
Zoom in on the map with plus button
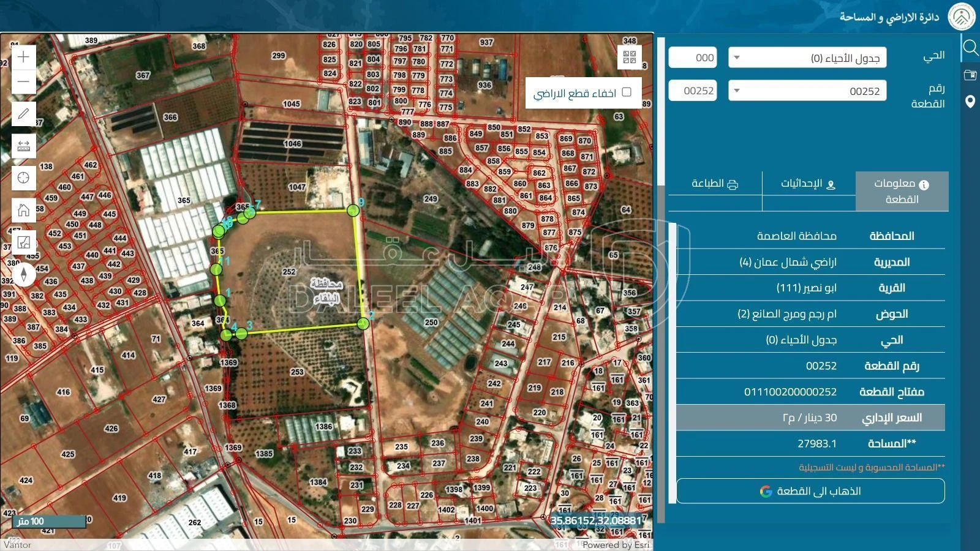point(23,57)
